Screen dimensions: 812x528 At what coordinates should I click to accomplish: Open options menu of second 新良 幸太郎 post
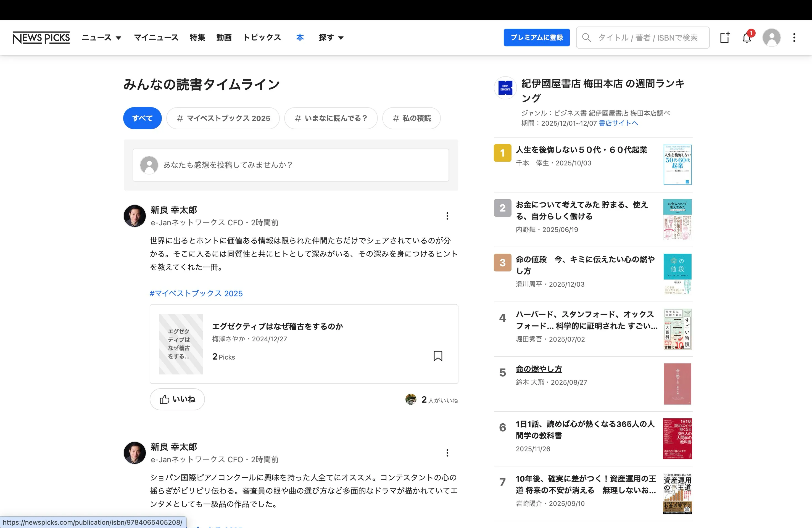tap(447, 453)
